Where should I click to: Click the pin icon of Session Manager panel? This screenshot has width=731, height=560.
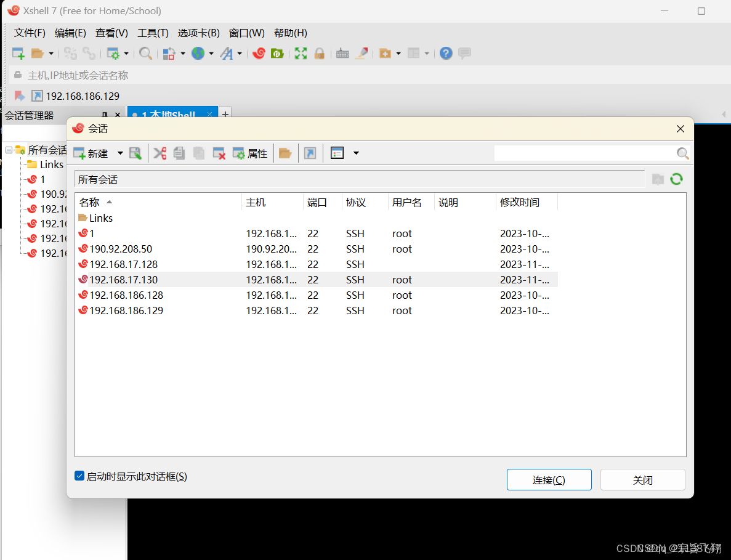tap(105, 115)
